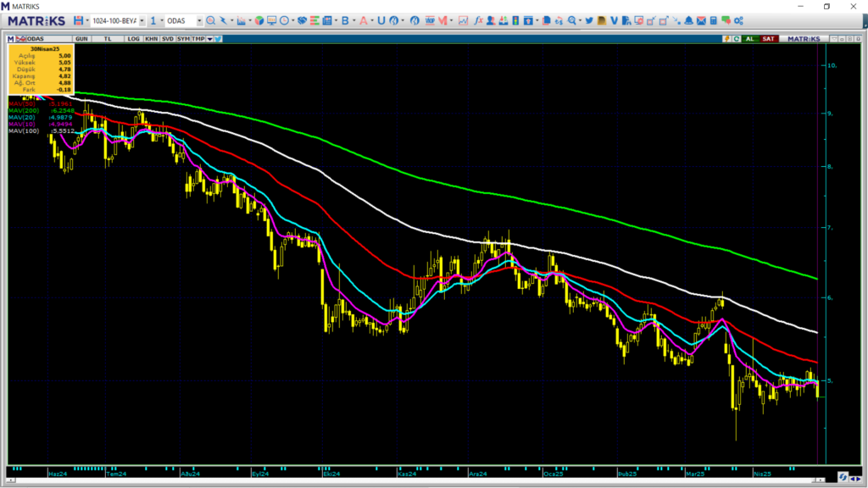Screen dimensions: 868x488
Task: Expand the 1024-100-BEYAZ layout dropdown
Action: click(141, 20)
